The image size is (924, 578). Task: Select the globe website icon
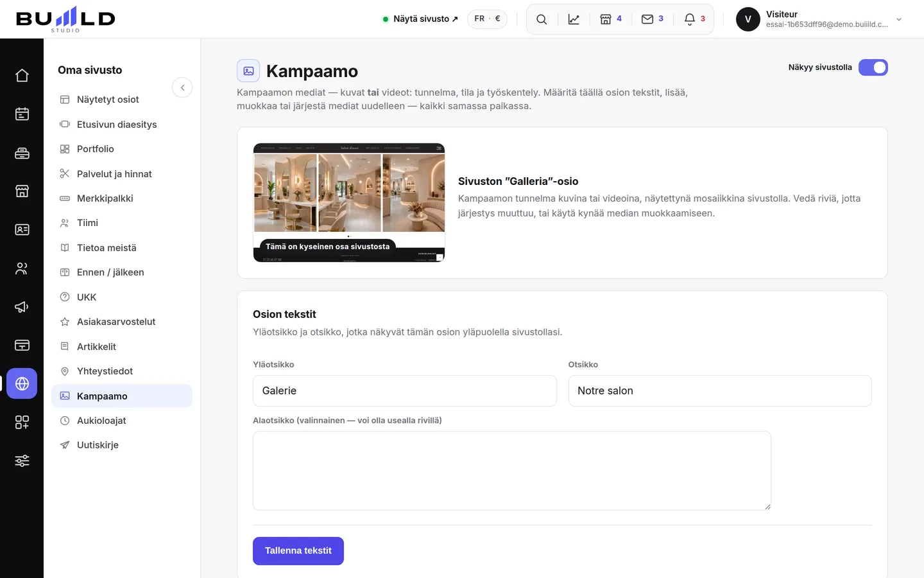22,384
